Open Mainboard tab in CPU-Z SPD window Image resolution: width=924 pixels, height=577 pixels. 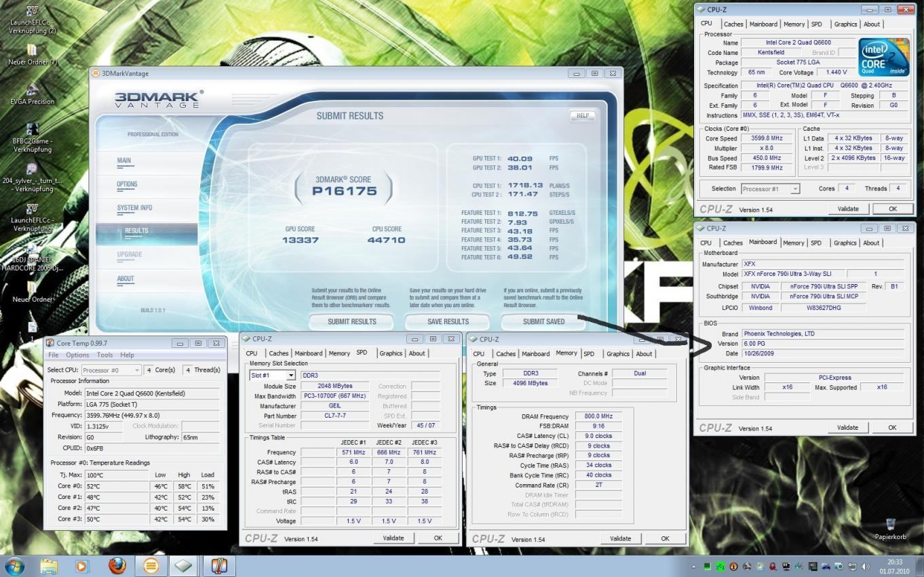tap(308, 353)
